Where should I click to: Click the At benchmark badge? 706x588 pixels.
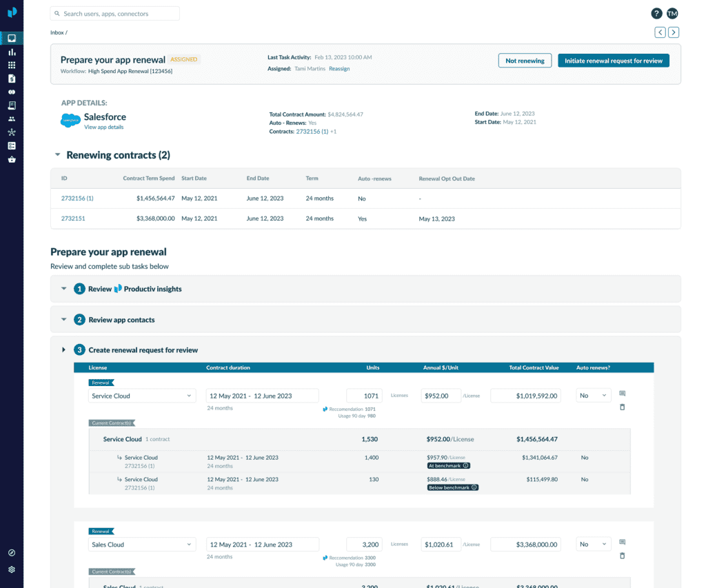[448, 465]
